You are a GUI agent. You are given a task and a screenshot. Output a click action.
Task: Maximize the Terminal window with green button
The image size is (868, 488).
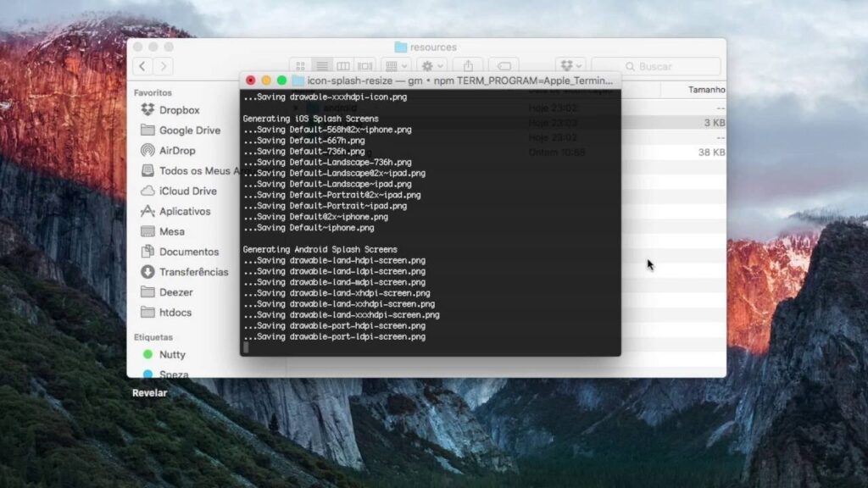point(281,80)
